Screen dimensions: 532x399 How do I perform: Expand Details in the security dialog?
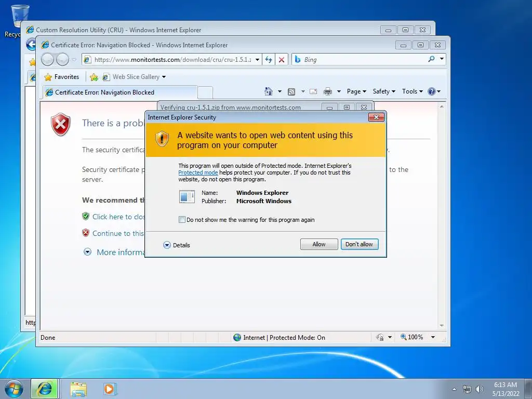(177, 245)
